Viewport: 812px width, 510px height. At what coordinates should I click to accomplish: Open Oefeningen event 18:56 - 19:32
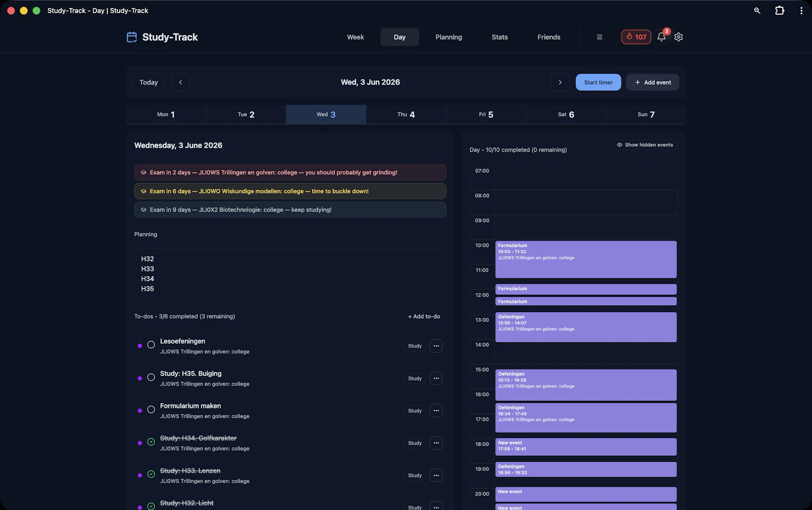pyautogui.click(x=586, y=469)
